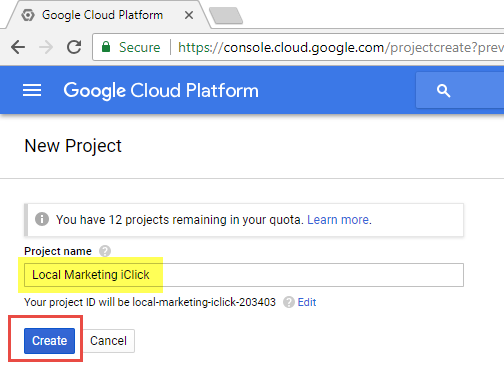Screen dimensions: 504x371
Task: Click the 'Project name' label
Action: 58,251
